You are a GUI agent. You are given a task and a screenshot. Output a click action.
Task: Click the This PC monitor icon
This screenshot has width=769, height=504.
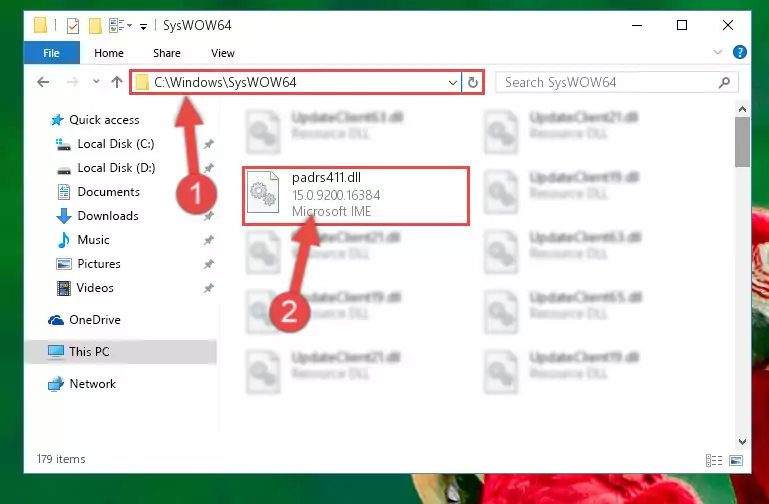click(x=56, y=352)
